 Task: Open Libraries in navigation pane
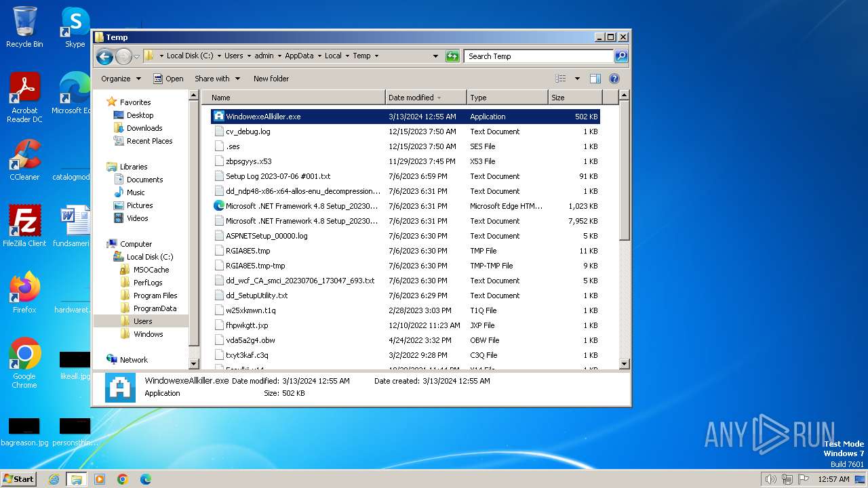click(x=134, y=167)
